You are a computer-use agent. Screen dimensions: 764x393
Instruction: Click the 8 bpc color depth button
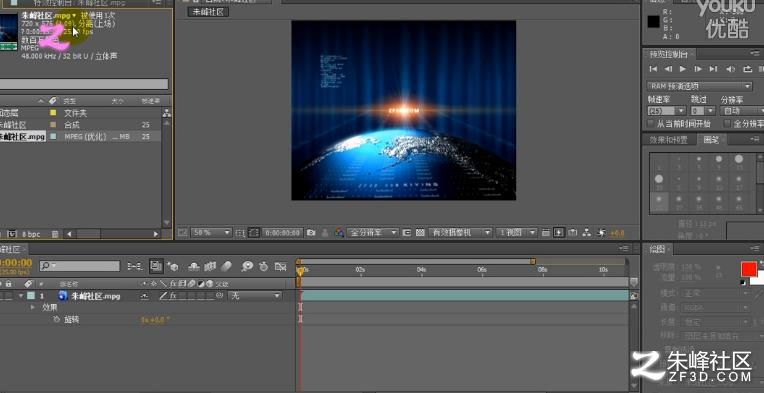(x=31, y=234)
